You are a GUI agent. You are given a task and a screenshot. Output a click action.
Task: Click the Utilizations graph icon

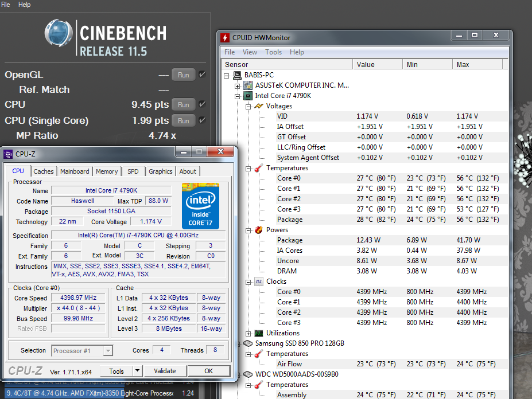click(x=259, y=333)
